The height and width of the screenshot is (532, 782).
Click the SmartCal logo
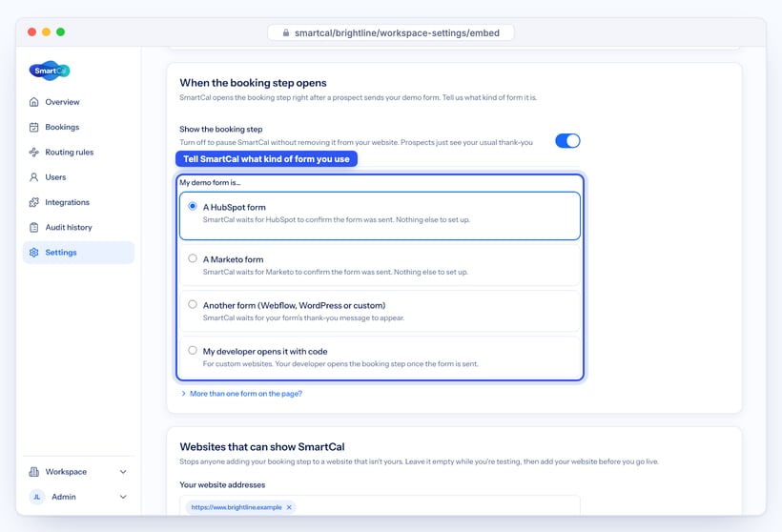(x=50, y=71)
